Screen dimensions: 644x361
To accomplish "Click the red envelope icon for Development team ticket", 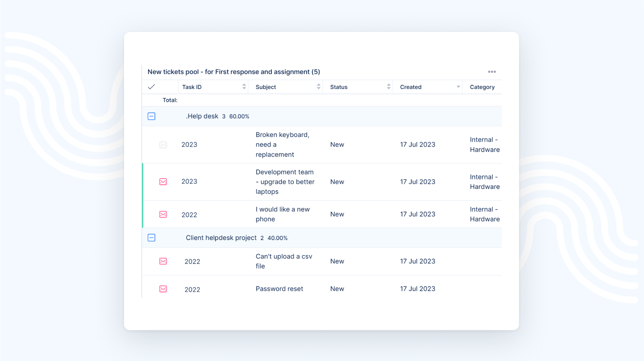I will click(x=163, y=182).
